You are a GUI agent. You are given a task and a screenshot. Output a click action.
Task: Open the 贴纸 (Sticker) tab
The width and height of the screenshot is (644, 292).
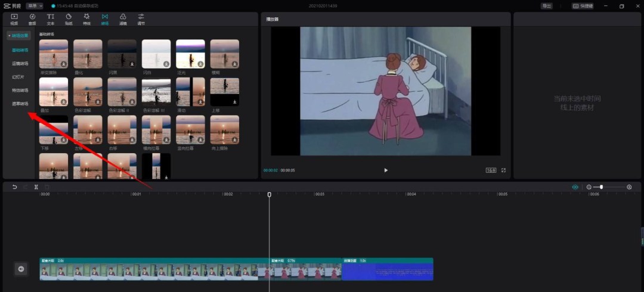tap(69, 19)
